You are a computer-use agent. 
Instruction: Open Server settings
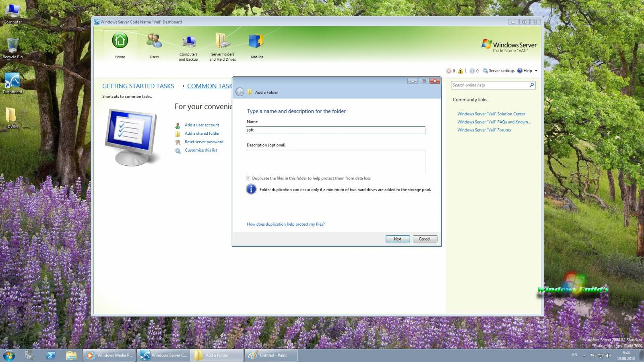(x=499, y=71)
